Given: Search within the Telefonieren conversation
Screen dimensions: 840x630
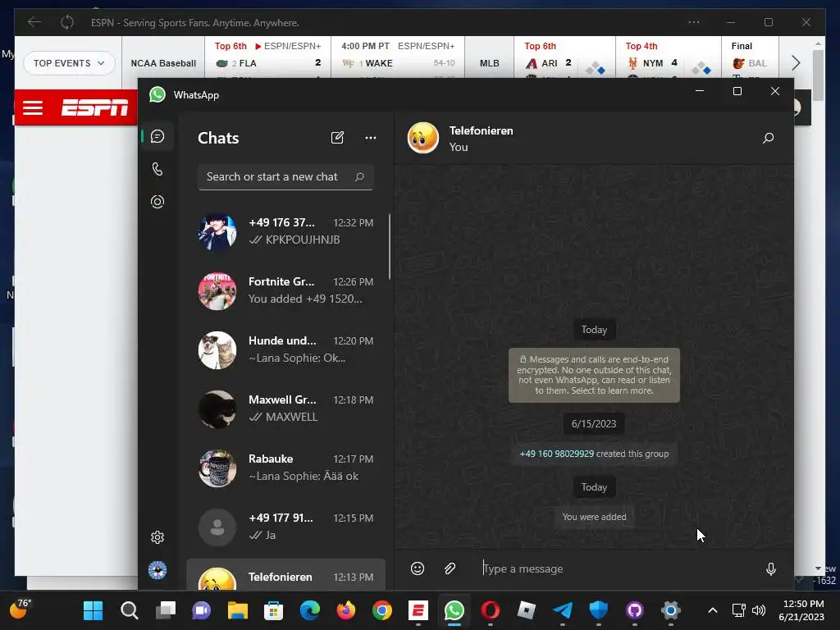Looking at the screenshot, I should pyautogui.click(x=768, y=138).
